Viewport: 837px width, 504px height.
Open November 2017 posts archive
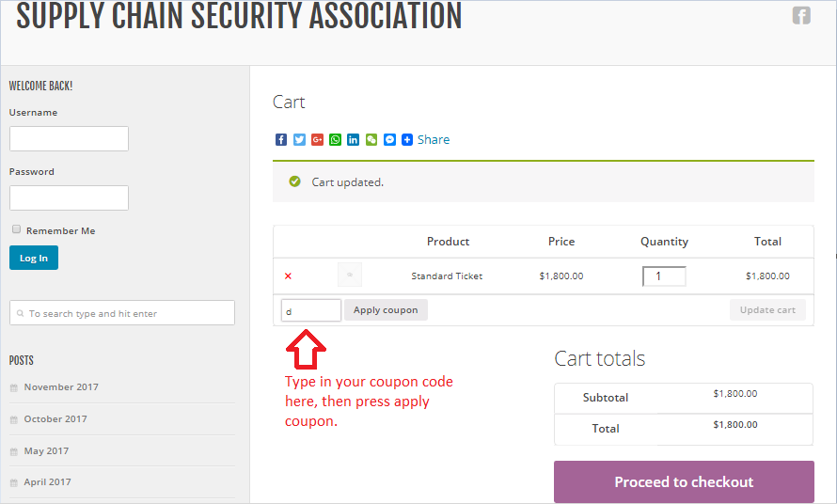tap(61, 387)
